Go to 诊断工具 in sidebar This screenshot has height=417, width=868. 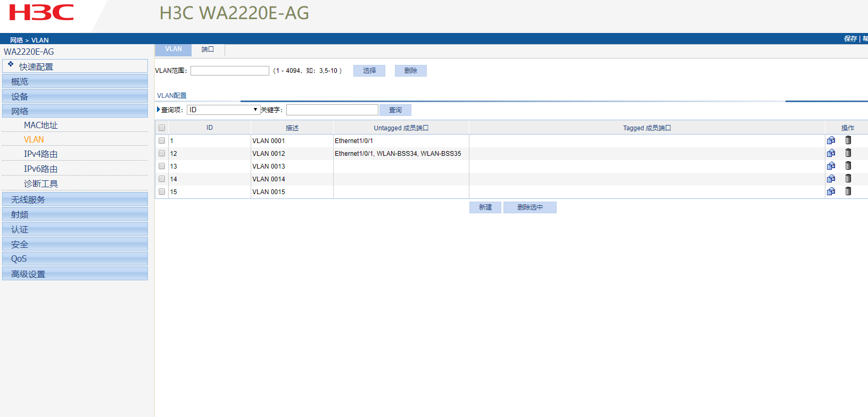pyautogui.click(x=41, y=184)
